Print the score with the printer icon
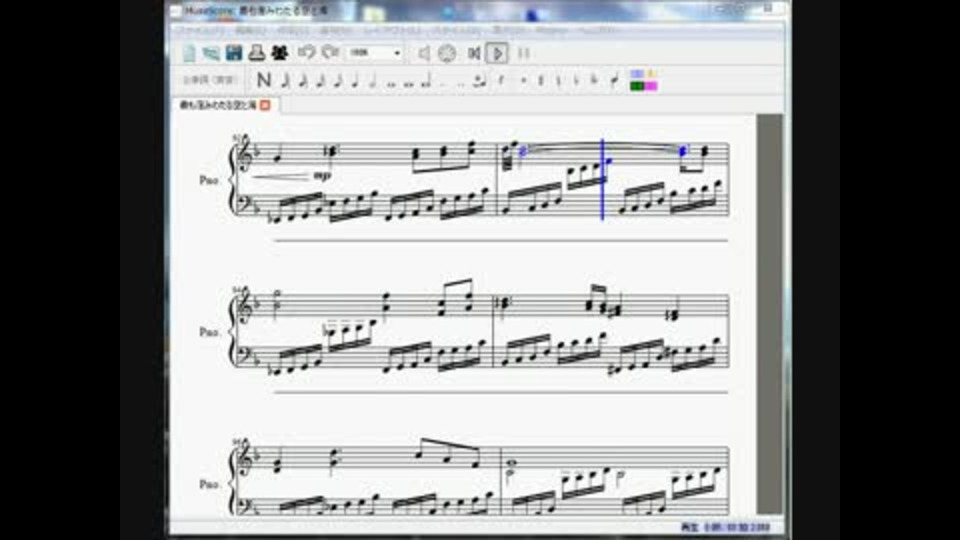This screenshot has height=540, width=960. (x=257, y=53)
